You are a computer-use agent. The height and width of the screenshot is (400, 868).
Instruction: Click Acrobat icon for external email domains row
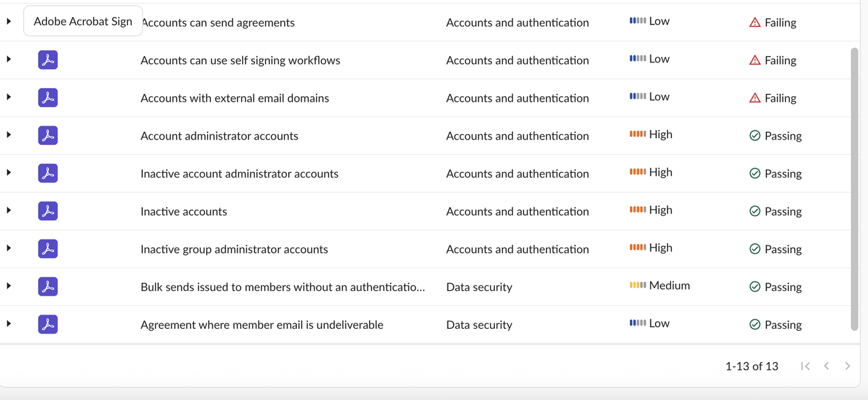[47, 98]
